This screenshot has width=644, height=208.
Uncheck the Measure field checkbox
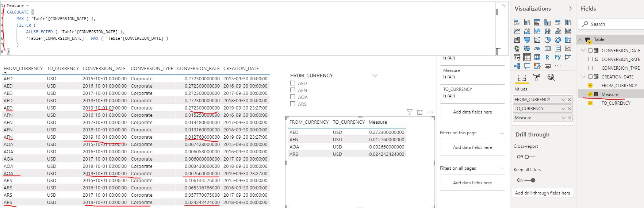tap(590, 94)
